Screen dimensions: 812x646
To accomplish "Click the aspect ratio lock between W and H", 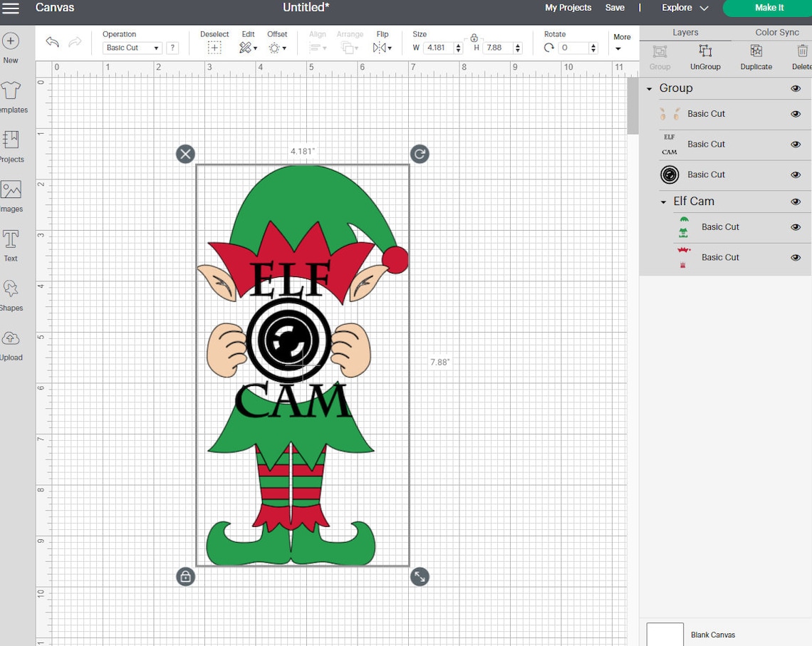I will [x=474, y=39].
